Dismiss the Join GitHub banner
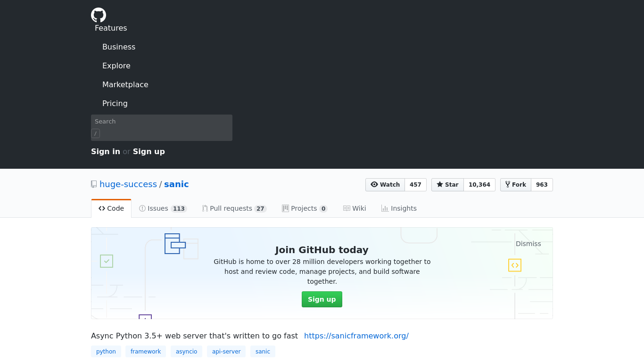This screenshot has height=362, width=644. pyautogui.click(x=528, y=244)
